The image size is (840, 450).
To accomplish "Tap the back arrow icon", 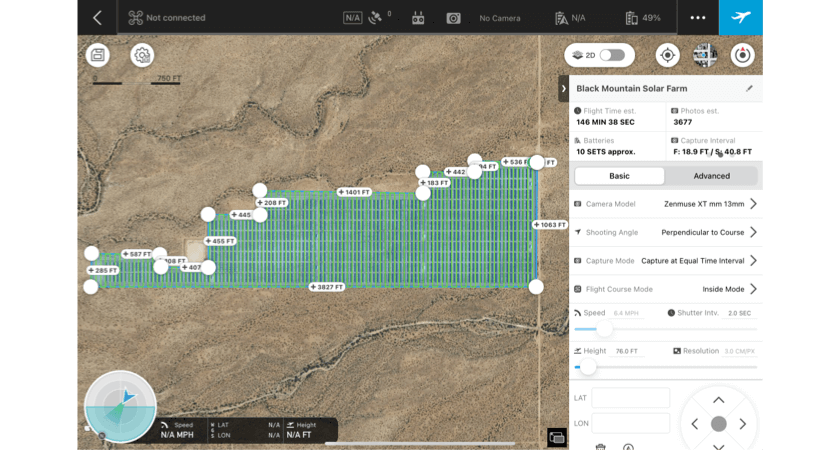I will click(97, 18).
